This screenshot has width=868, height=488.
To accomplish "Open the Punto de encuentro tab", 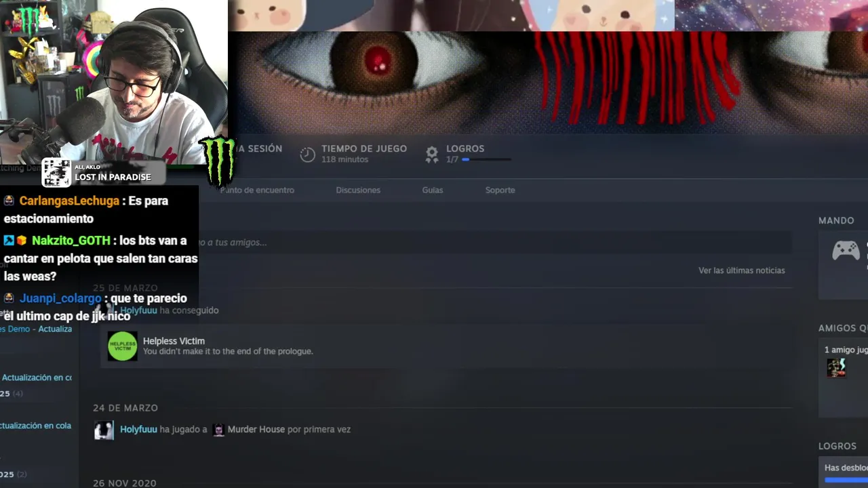I will pos(257,190).
